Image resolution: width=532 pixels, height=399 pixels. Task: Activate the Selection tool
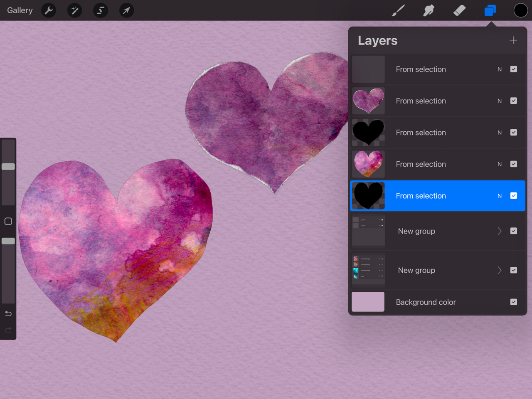click(x=101, y=10)
